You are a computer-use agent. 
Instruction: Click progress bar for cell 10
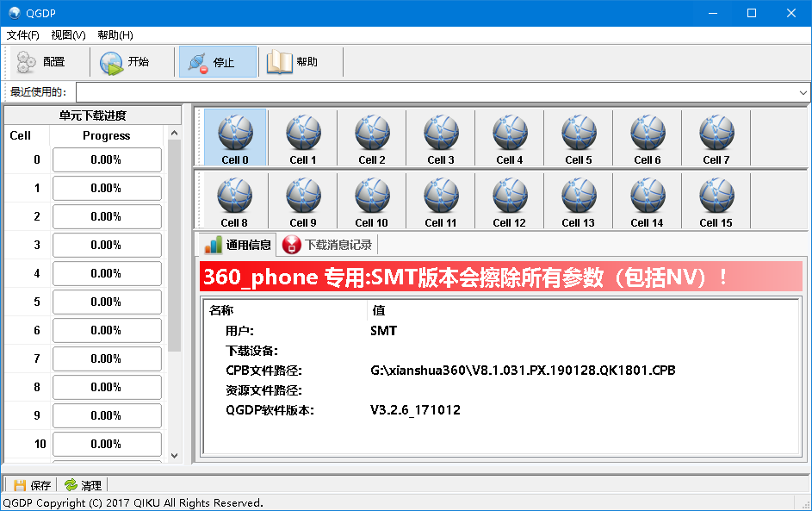click(x=107, y=444)
